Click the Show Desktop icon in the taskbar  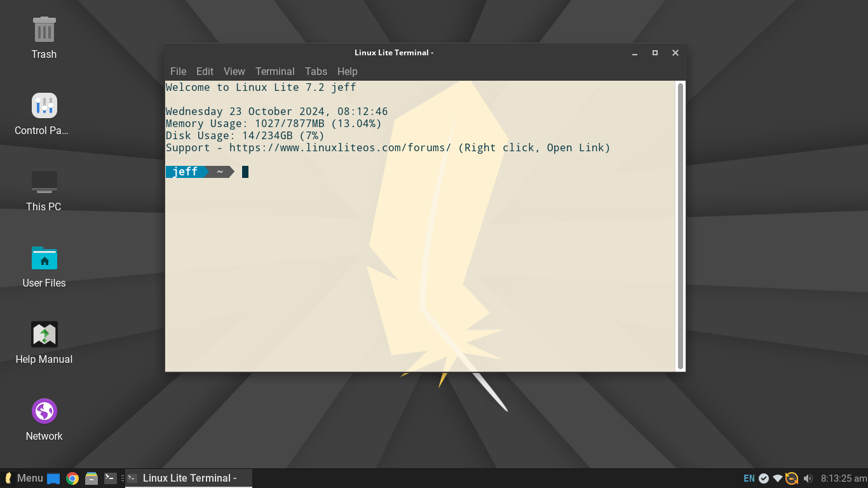point(53,478)
